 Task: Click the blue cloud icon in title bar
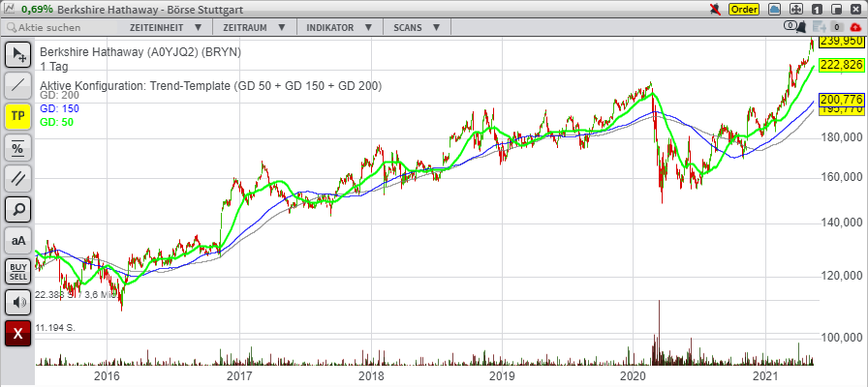click(774, 10)
